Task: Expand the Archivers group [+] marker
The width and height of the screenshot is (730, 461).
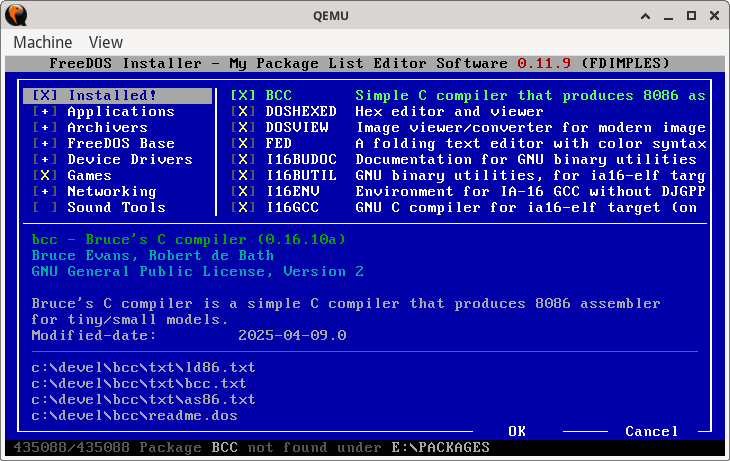Action: click(45, 127)
